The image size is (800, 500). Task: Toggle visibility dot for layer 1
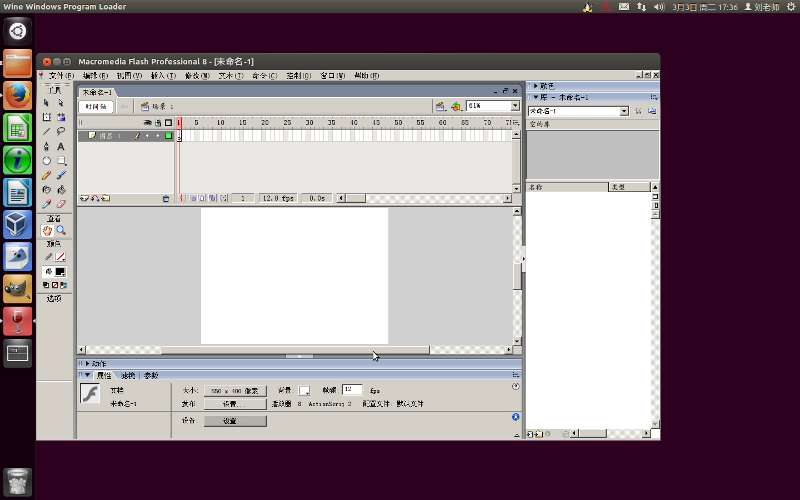click(147, 136)
